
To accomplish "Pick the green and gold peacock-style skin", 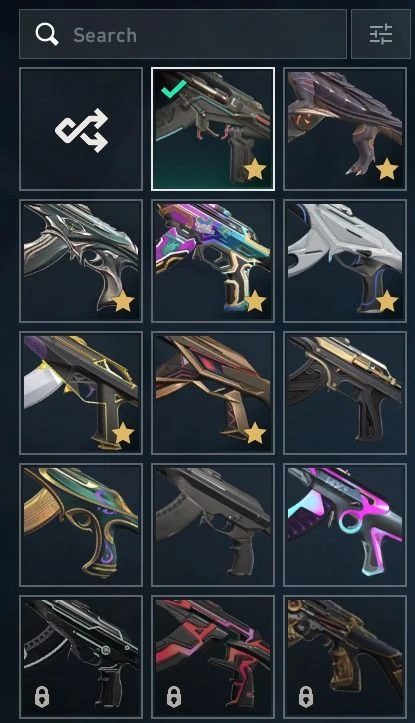I will point(81,525).
